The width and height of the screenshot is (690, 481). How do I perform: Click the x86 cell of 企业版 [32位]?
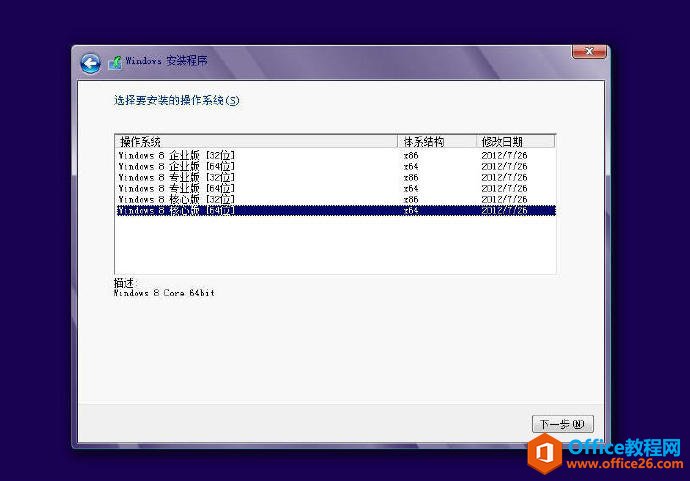tap(411, 155)
